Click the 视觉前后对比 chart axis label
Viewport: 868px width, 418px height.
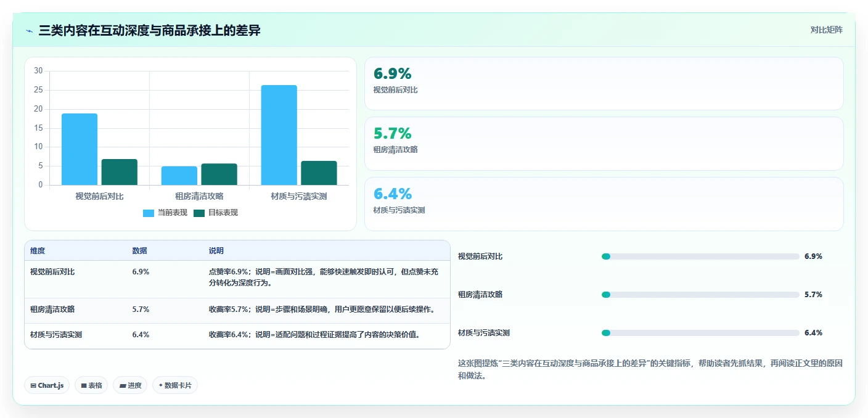pos(99,196)
